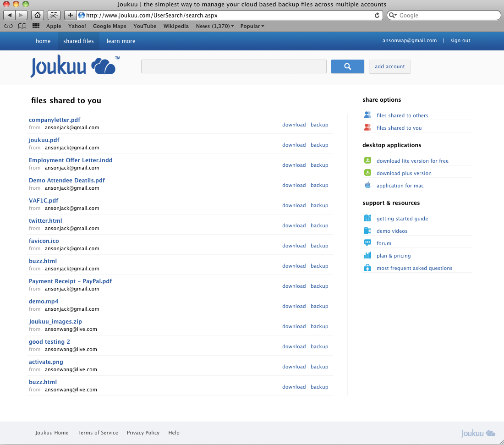Open the learn more tab
Image resolution: width=504 pixels, height=445 pixels.
click(x=121, y=41)
